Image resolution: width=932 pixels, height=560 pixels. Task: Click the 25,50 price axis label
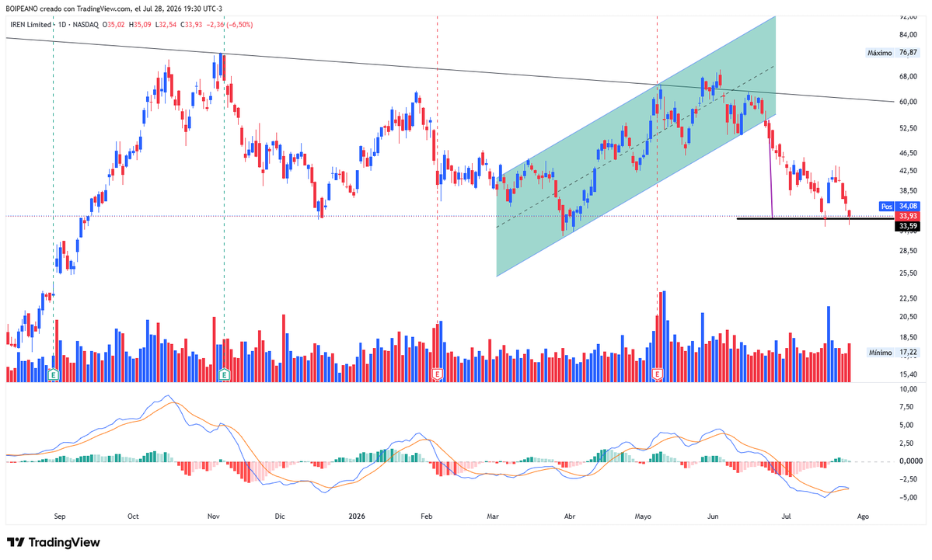(x=908, y=273)
